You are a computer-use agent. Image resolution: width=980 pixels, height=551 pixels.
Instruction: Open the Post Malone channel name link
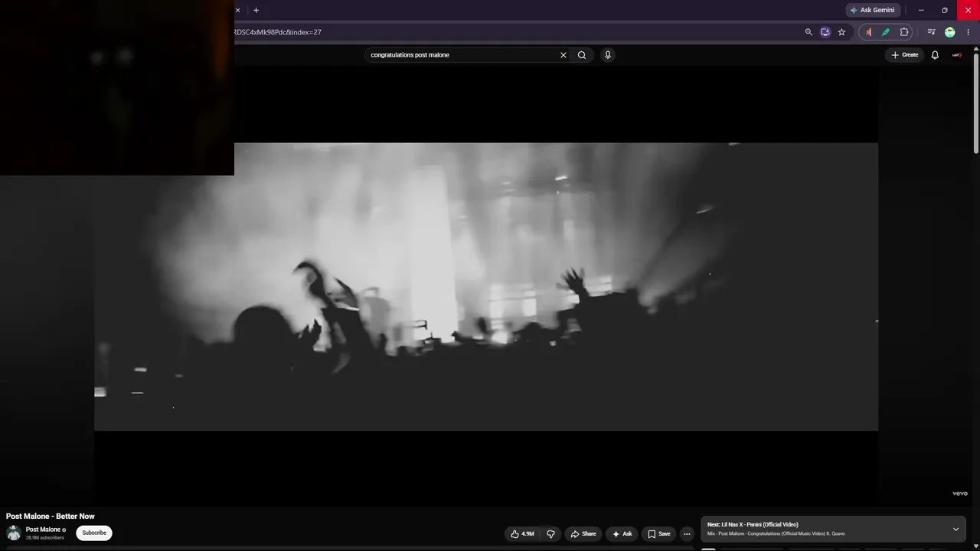click(x=43, y=530)
